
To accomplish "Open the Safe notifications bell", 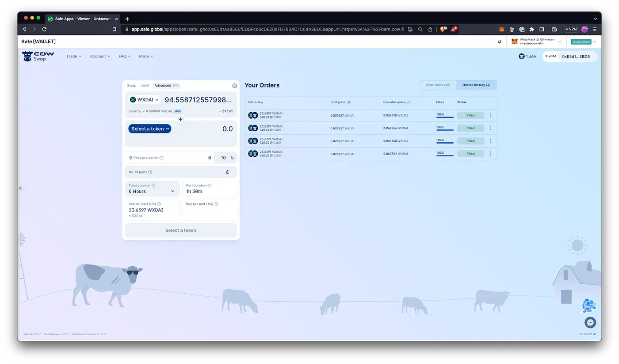I will point(500,42).
